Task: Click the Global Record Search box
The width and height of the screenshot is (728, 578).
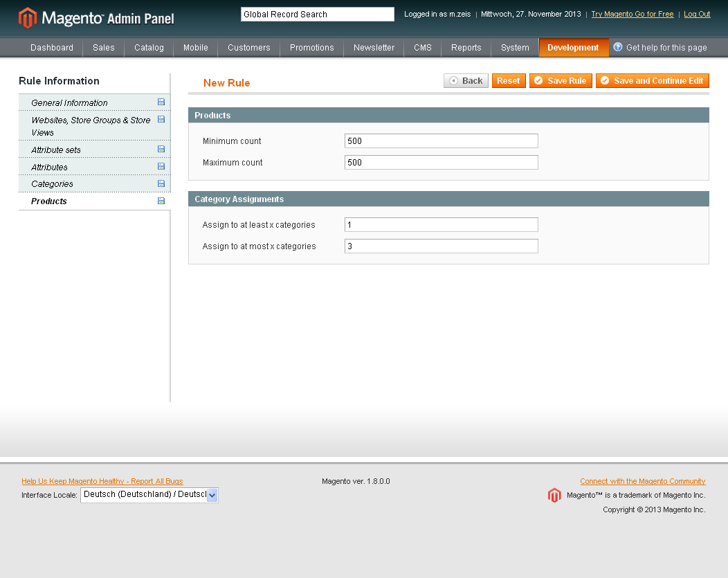Action: [x=317, y=14]
